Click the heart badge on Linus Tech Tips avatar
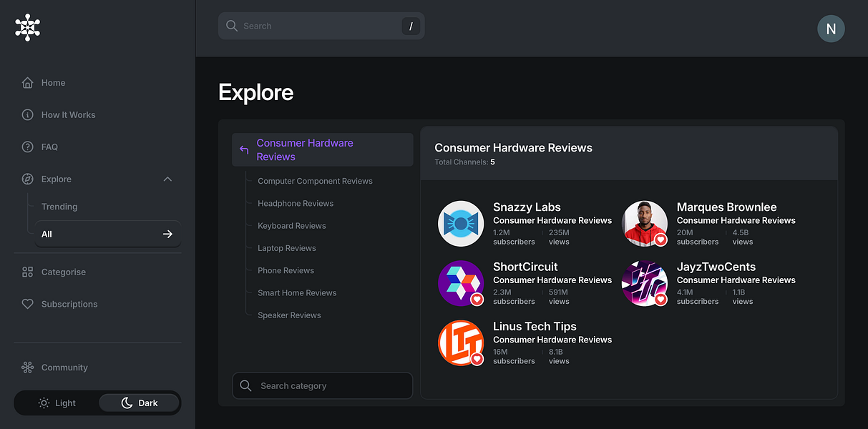The width and height of the screenshot is (868, 429). (x=477, y=359)
